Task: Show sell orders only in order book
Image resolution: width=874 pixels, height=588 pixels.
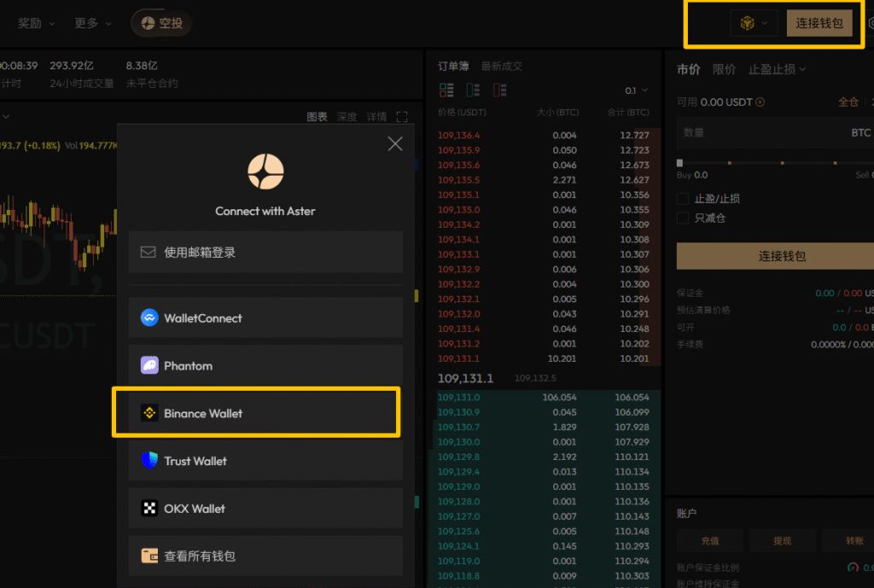Action: pos(500,90)
